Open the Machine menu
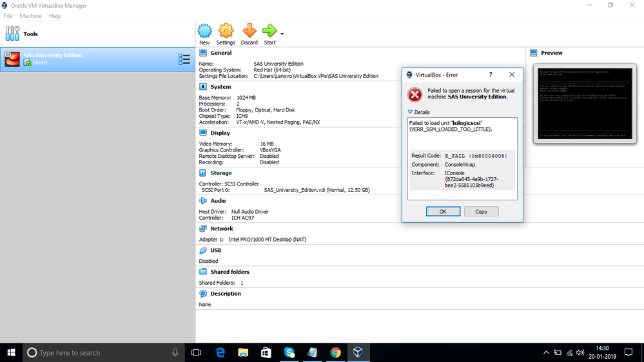644x362 pixels. coord(30,16)
